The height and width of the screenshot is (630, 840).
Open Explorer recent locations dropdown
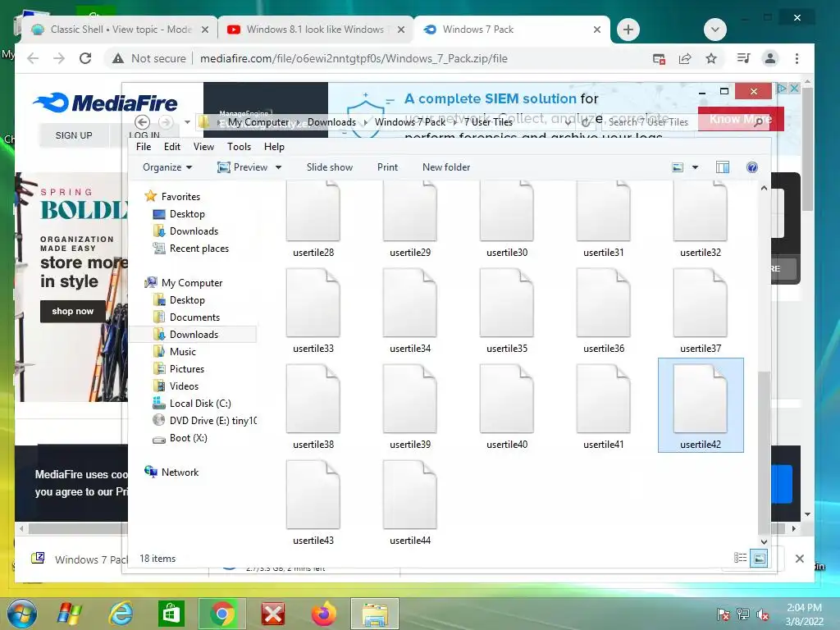(x=187, y=122)
